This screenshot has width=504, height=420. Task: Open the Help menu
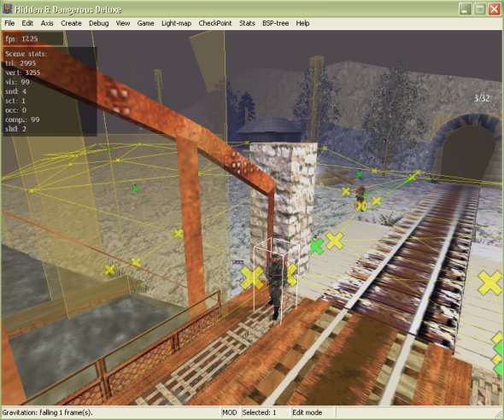point(302,23)
